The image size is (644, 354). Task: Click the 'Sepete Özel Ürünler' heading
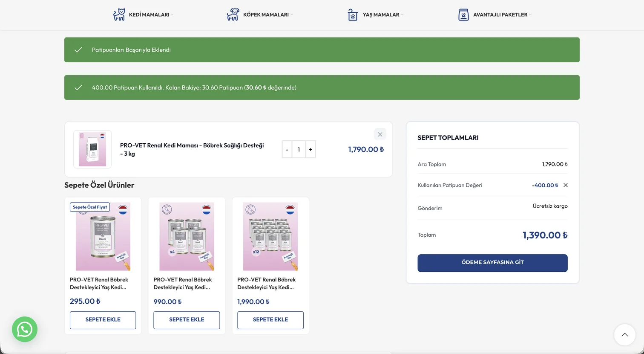point(99,185)
